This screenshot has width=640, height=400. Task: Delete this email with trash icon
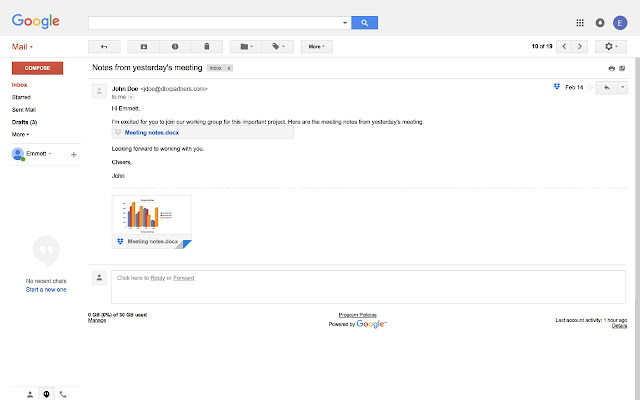click(207, 47)
